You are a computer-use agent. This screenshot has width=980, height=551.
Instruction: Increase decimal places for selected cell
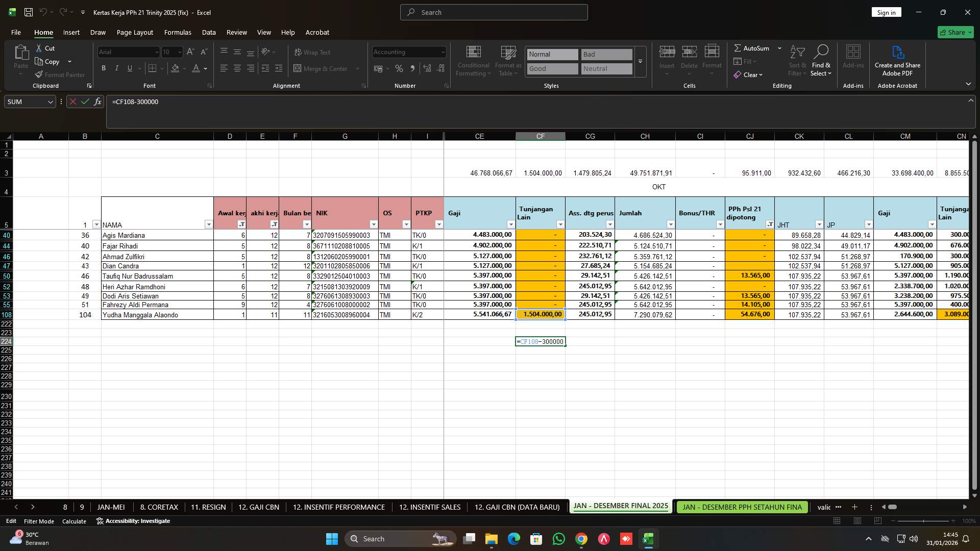click(x=427, y=68)
